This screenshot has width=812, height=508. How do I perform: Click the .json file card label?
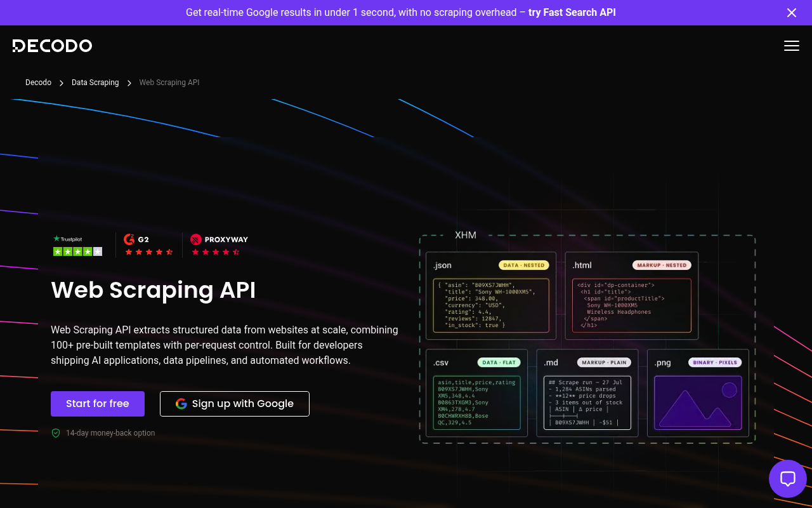click(x=443, y=265)
